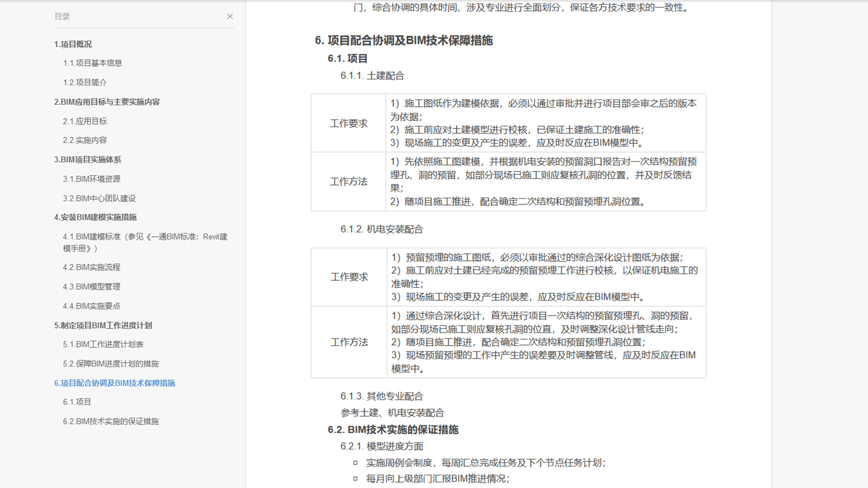Jump to 6.1.项目 in outline
The image size is (868, 488).
pyautogui.click(x=77, y=402)
